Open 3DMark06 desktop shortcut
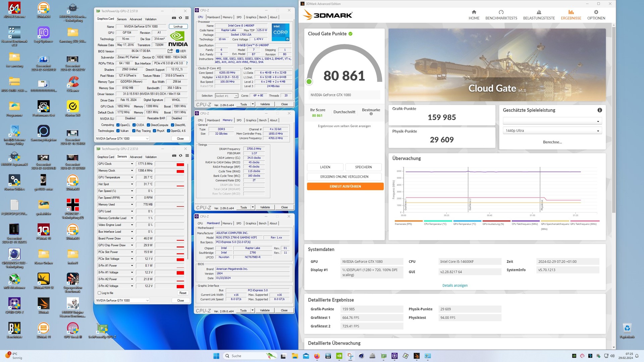 tap(44, 10)
